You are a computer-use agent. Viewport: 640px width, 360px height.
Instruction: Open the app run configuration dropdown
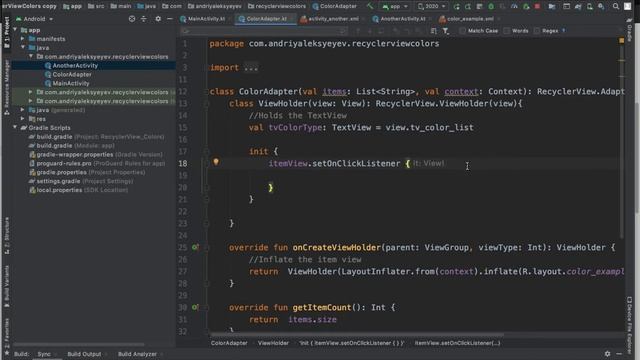(x=395, y=7)
